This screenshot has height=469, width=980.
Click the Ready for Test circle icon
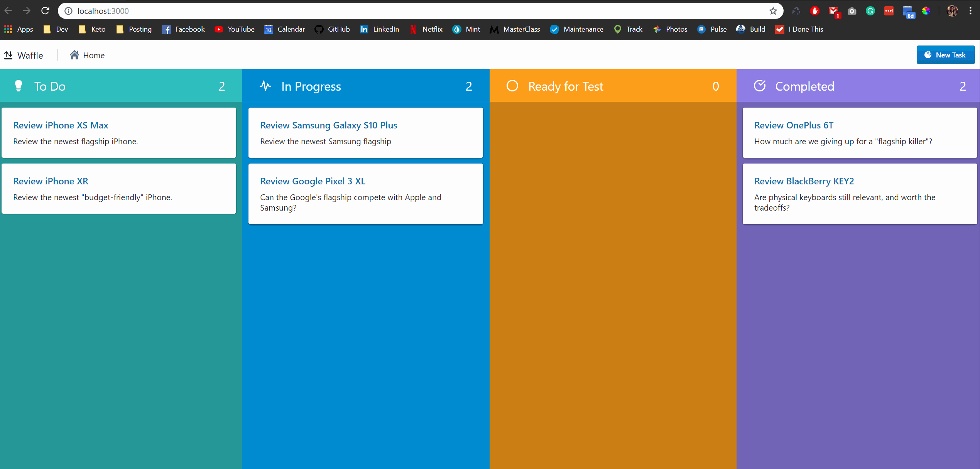[512, 86]
